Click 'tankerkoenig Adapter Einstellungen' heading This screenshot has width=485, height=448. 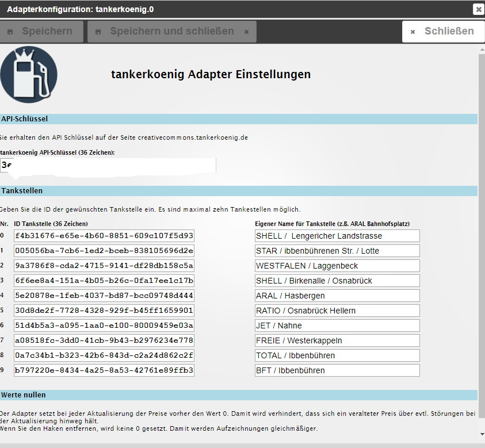click(211, 75)
